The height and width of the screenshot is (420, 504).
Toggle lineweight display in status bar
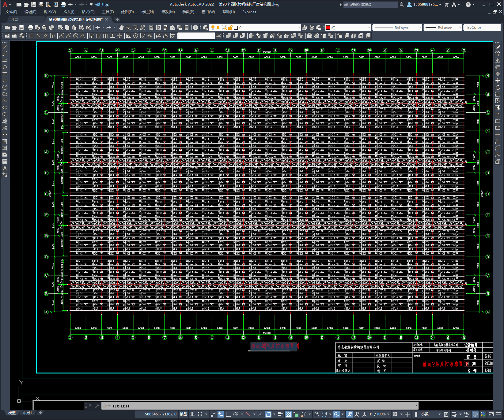pyautogui.click(x=280, y=414)
